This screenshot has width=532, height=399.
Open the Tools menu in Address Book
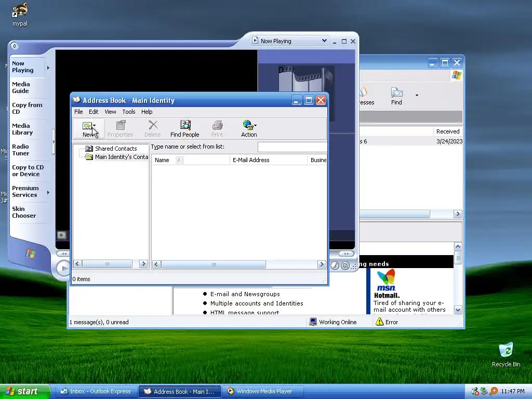click(129, 112)
